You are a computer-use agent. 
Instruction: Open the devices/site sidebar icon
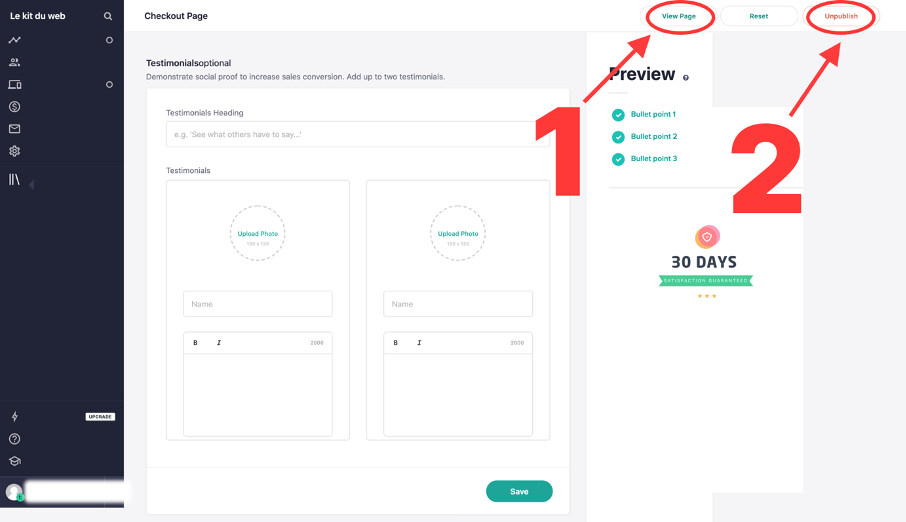[14, 84]
